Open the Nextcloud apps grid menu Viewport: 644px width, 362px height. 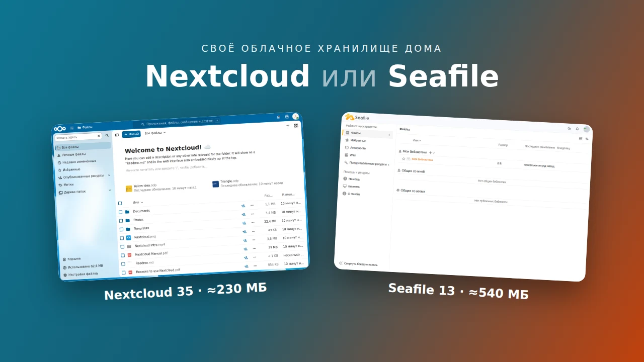tap(72, 128)
